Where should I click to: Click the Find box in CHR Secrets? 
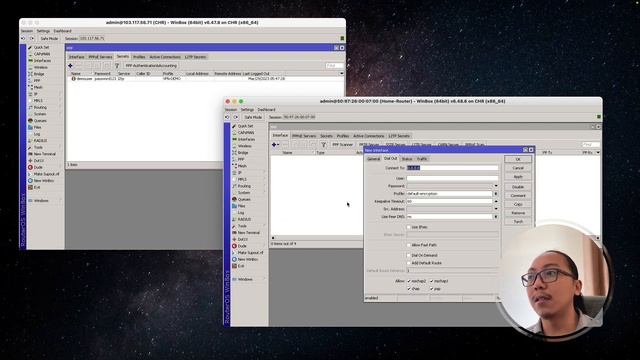[x=334, y=66]
